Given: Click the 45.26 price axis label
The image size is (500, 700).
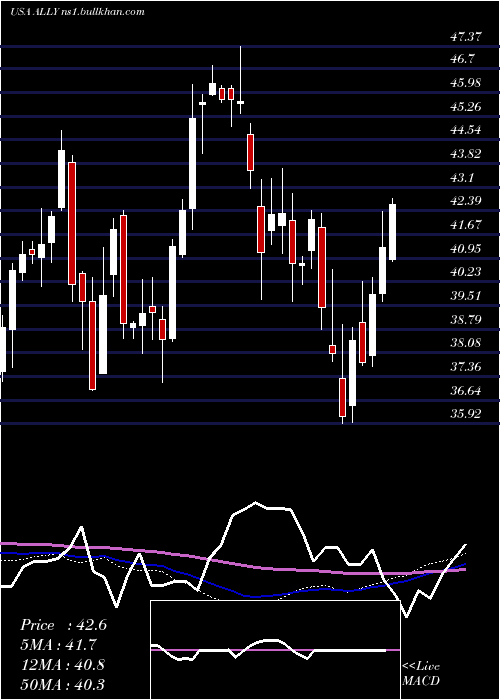Looking at the screenshot, I should coord(466,107).
